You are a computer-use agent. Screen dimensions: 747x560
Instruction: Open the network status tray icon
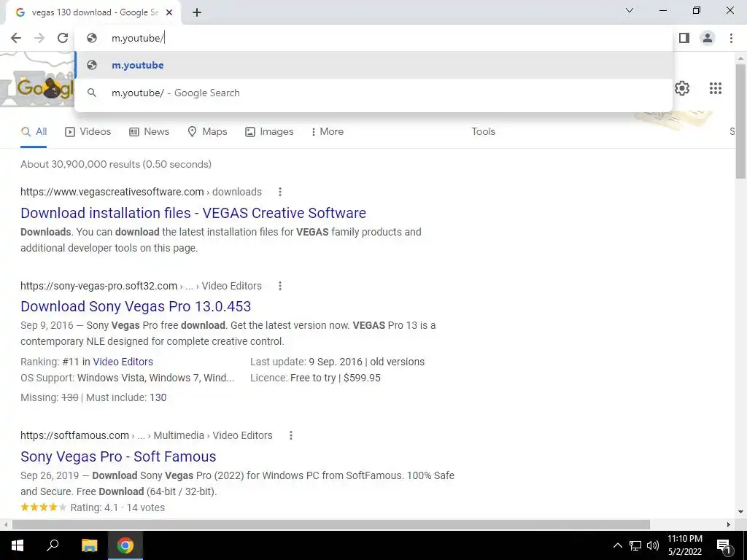(x=635, y=545)
